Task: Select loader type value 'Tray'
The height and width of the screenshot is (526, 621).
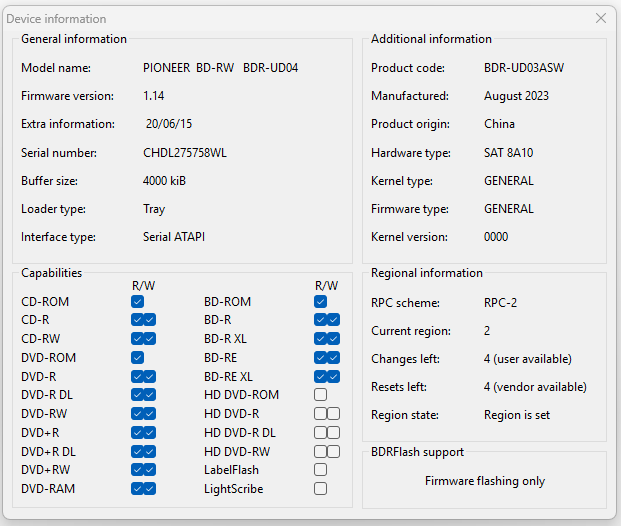Action: pyautogui.click(x=154, y=209)
